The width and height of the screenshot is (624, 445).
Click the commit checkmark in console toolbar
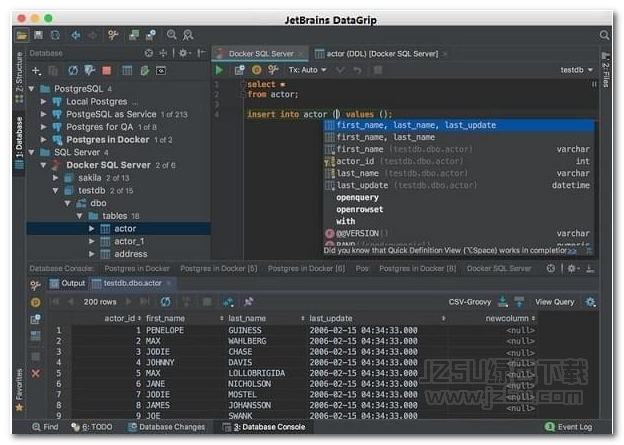[340, 70]
